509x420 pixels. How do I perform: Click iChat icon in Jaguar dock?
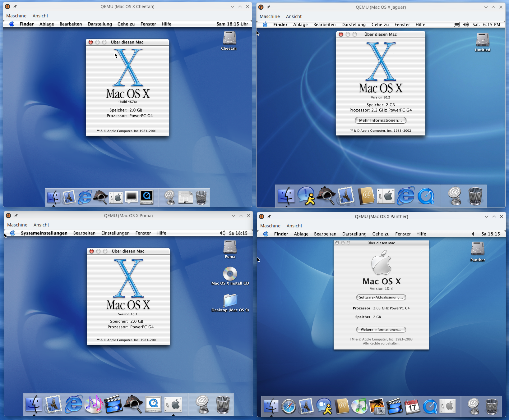(306, 196)
